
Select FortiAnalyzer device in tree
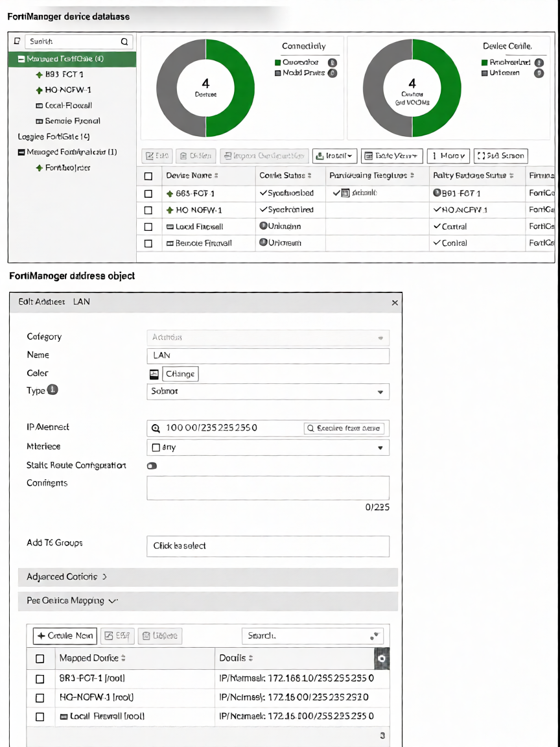[x=64, y=168]
